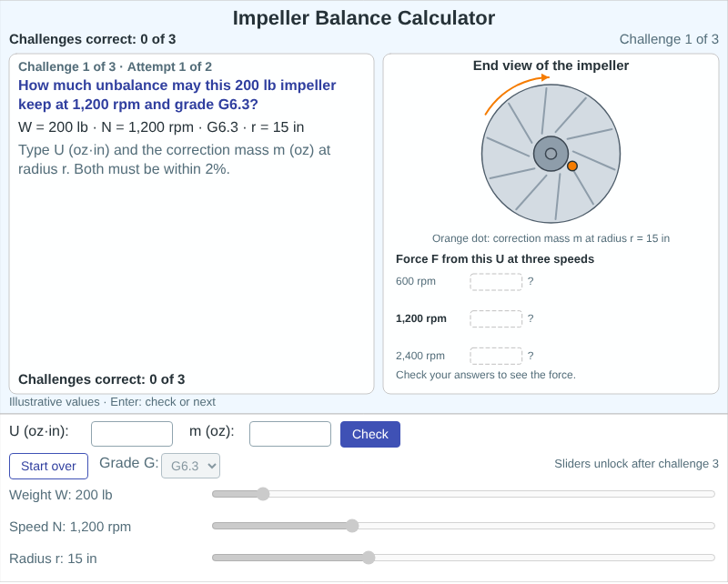Click 'Illustrative values · Enter: check or next'
The height and width of the screenshot is (584, 728).
[x=112, y=402]
